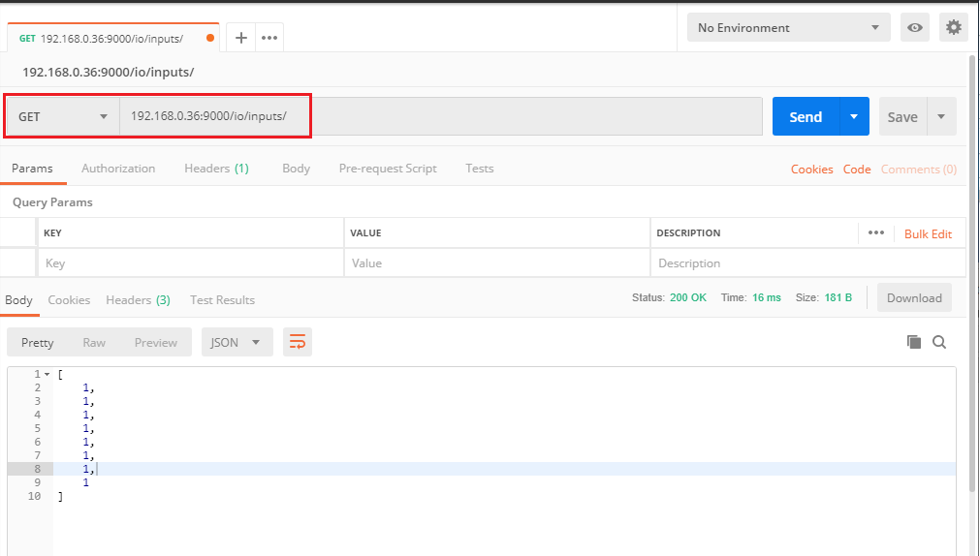This screenshot has width=980, height=556.
Task: Open tab options three-dot menu
Action: coord(269,38)
